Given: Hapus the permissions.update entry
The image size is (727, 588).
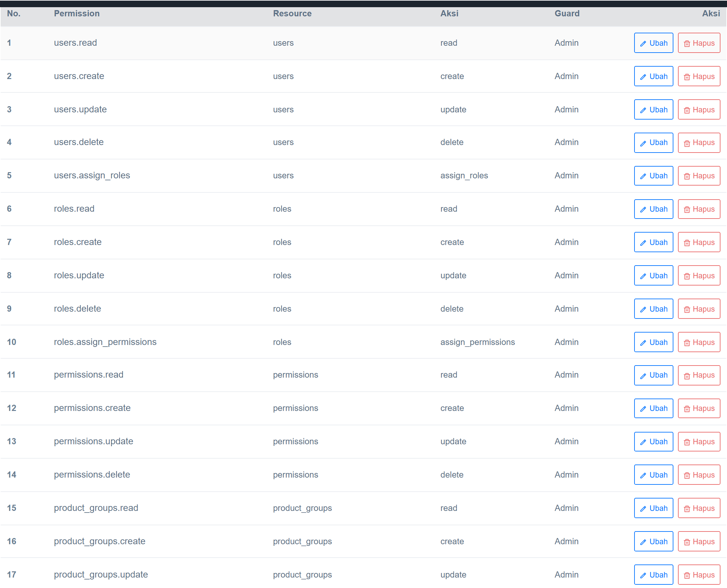Looking at the screenshot, I should [x=699, y=442].
